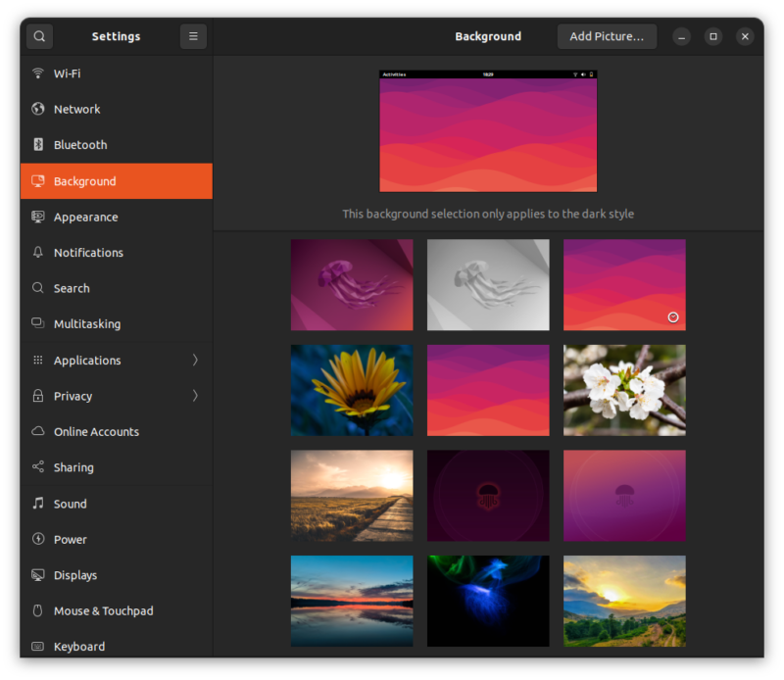Click the Keyboard icon in sidebar
This screenshot has width=784, height=680.
[x=38, y=647]
